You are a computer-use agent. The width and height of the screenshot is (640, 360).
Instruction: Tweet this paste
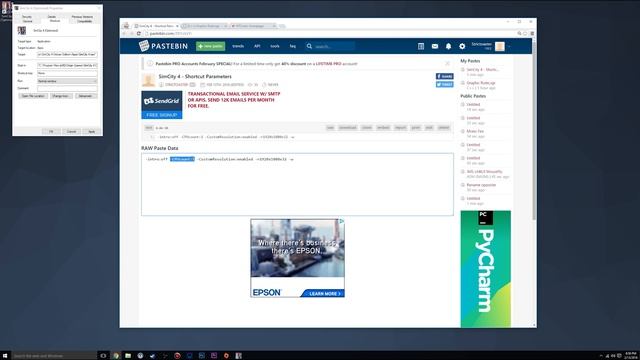click(444, 84)
